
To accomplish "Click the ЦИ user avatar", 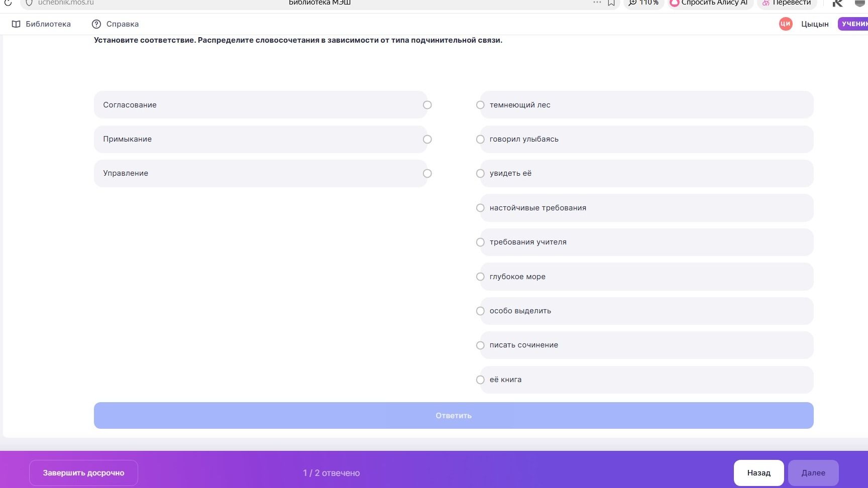I will point(786,24).
